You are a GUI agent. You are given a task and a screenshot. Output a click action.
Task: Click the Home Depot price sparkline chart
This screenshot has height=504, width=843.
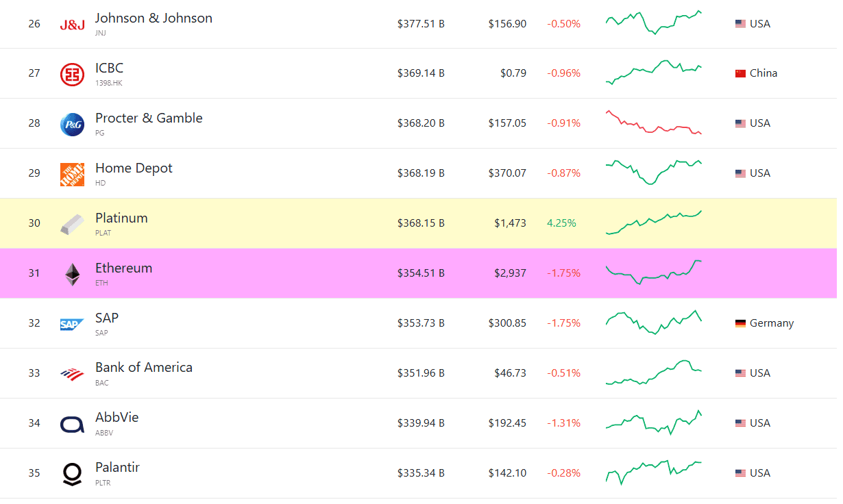tap(654, 173)
